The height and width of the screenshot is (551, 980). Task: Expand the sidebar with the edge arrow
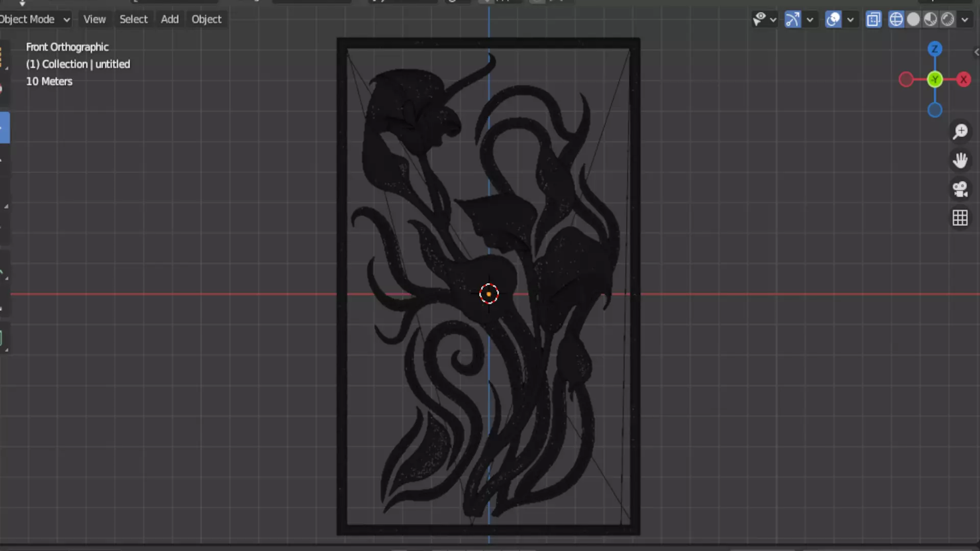coord(976,52)
